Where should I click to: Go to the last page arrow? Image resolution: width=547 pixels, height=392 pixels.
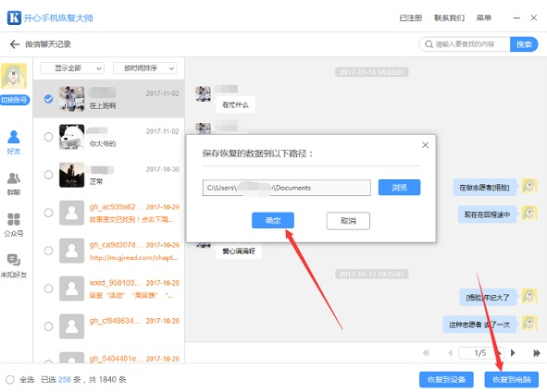537,353
